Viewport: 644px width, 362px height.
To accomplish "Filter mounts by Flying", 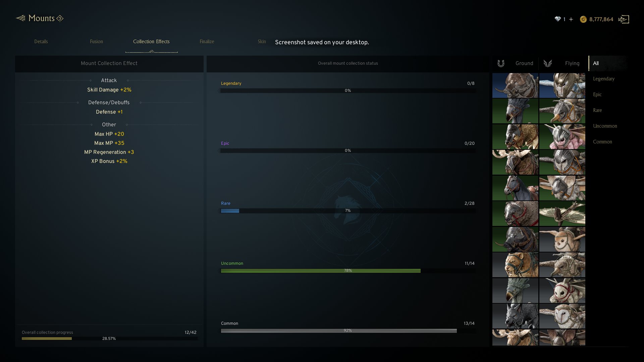I will (572, 63).
